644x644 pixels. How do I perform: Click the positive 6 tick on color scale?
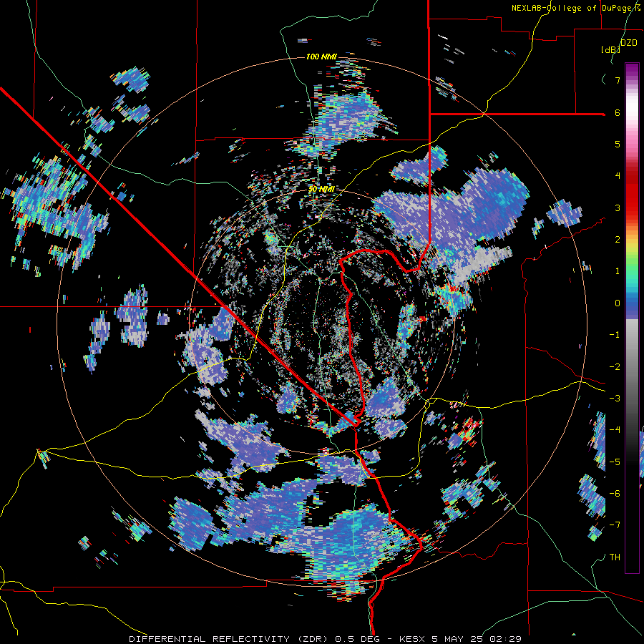618,112
